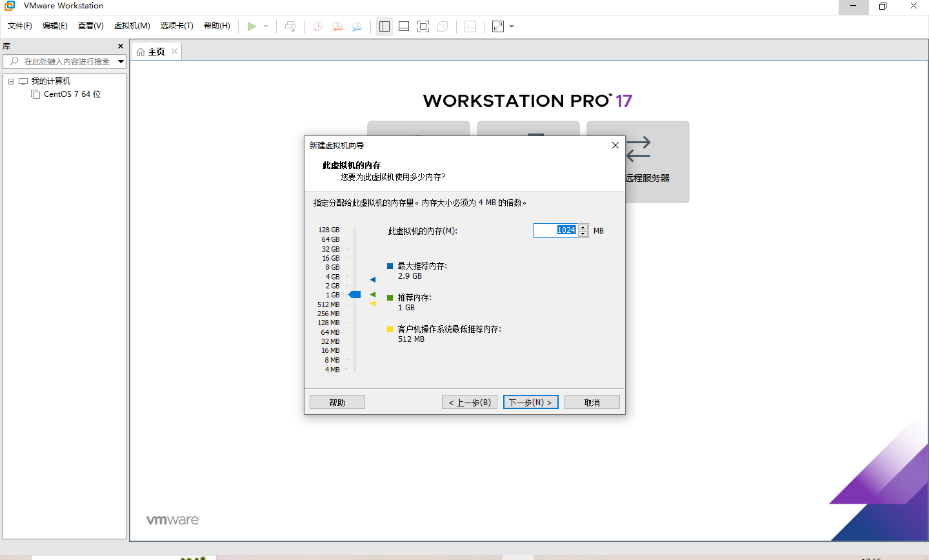Click the stretch guest display icon
Viewport: 929px width, 560px height.
click(498, 26)
